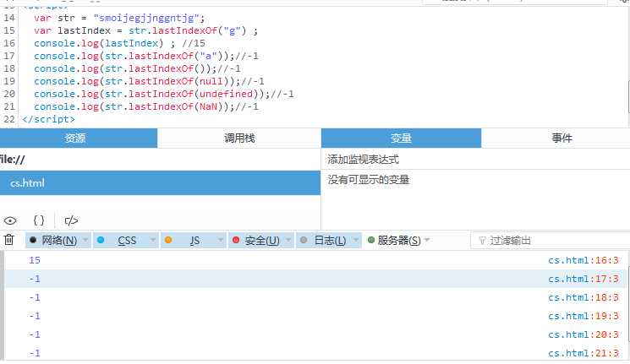Set breakpoint on line number 21
This screenshot has width=630, height=364.
click(9, 106)
